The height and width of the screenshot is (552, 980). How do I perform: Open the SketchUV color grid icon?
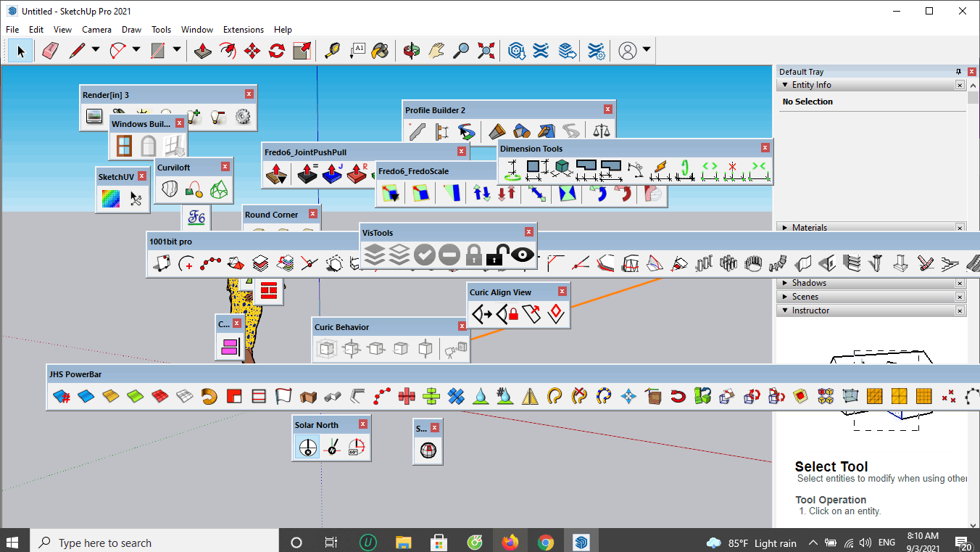(x=110, y=199)
